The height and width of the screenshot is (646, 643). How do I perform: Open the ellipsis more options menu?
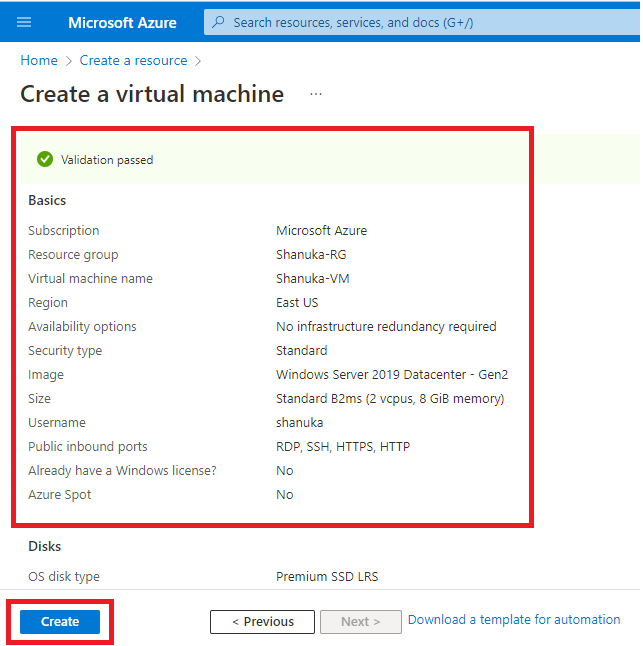(x=316, y=94)
